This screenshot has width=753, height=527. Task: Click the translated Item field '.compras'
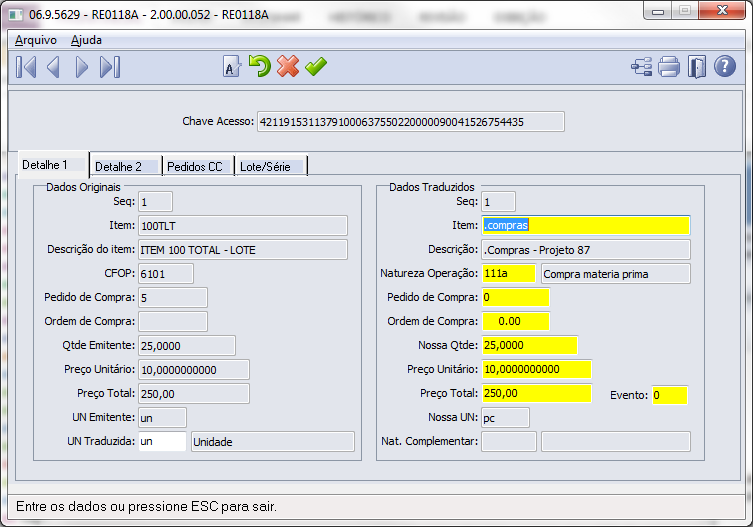pos(586,225)
